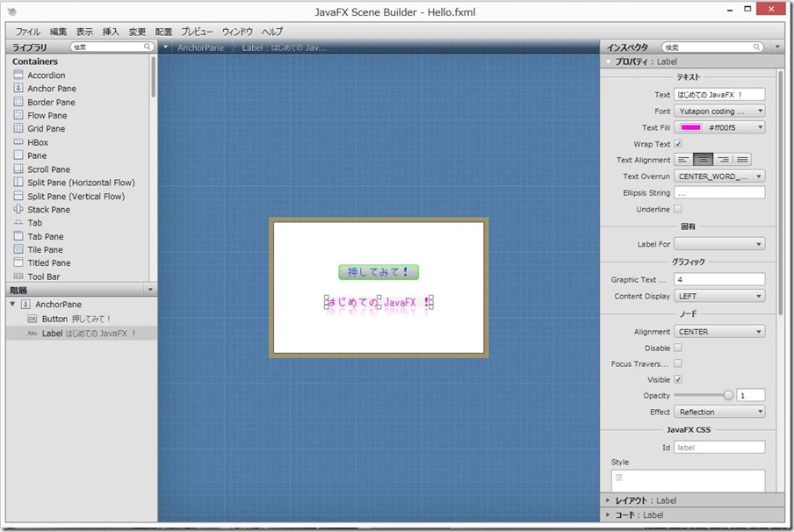Expand the レイアウト : Label section
The width and height of the screenshot is (794, 532).
point(608,500)
